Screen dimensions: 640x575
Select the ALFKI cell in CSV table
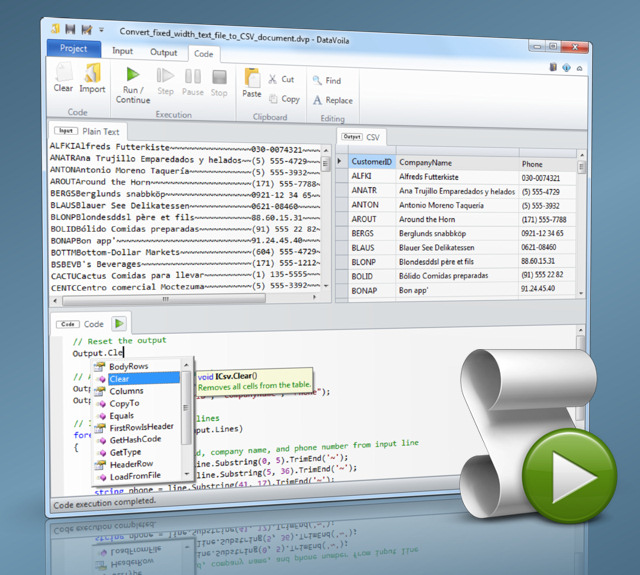click(x=371, y=176)
